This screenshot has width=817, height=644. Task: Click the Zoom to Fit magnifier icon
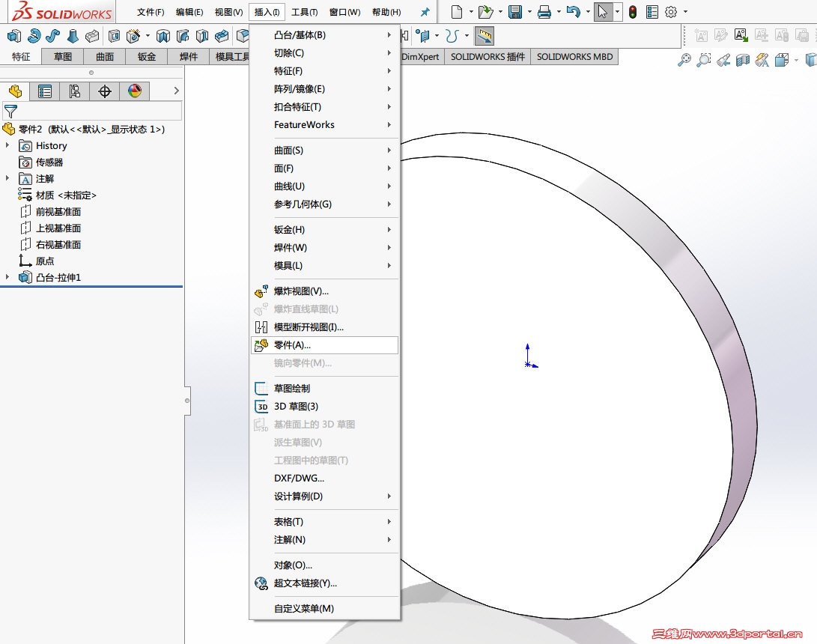[x=684, y=60]
